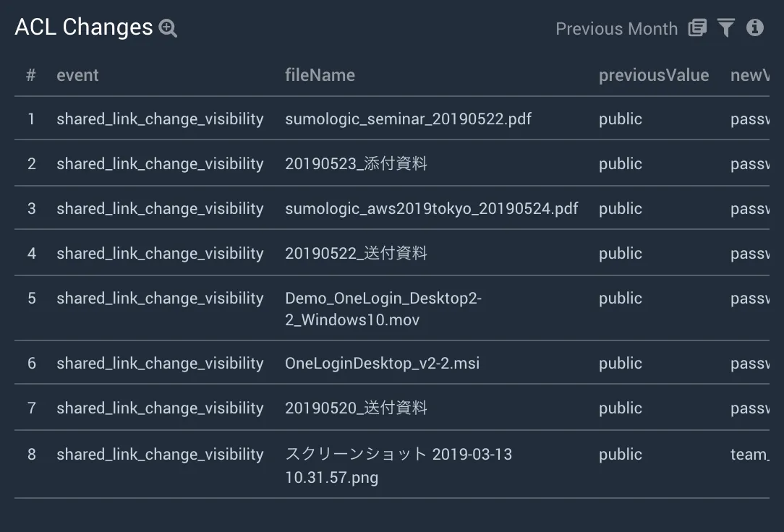Image resolution: width=784 pixels, height=532 pixels.
Task: Click the info icon in panel header
Action: [755, 27]
